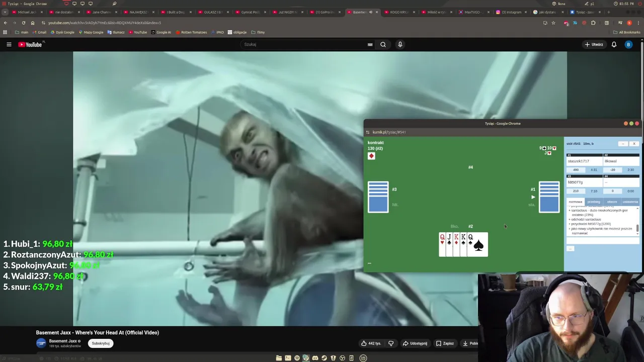The image size is (644, 362).
Task: Open site info icon in the Tysiąc window address bar
Action: tap(368, 132)
